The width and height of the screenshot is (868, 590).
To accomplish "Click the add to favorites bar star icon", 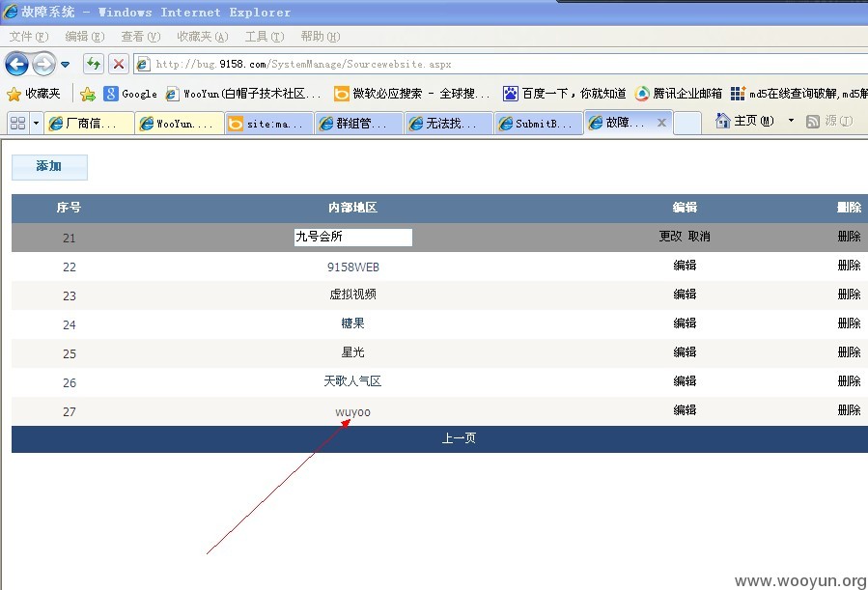I will pyautogui.click(x=88, y=94).
